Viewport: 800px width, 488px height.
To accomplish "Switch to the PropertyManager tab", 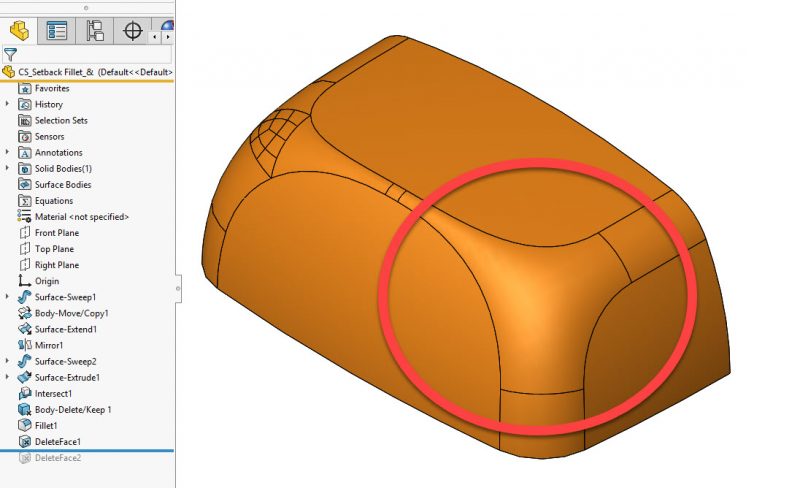I will click(x=58, y=29).
